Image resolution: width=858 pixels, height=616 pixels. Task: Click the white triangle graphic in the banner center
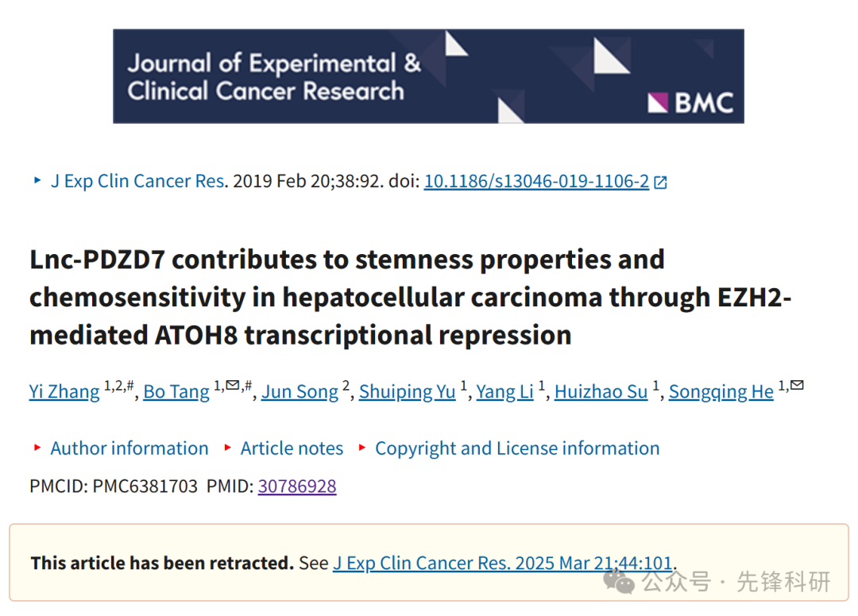[456, 44]
